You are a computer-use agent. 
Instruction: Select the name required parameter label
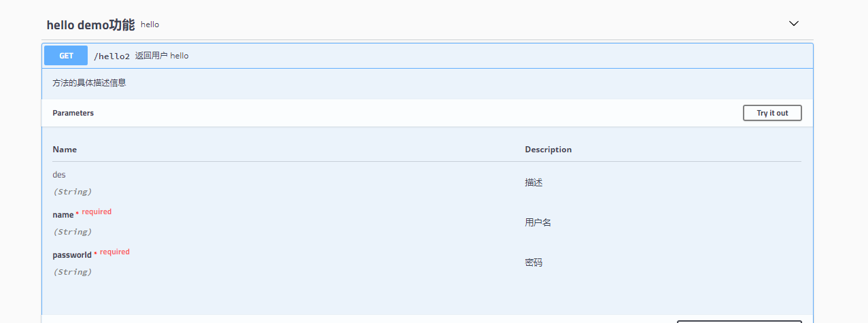point(63,215)
